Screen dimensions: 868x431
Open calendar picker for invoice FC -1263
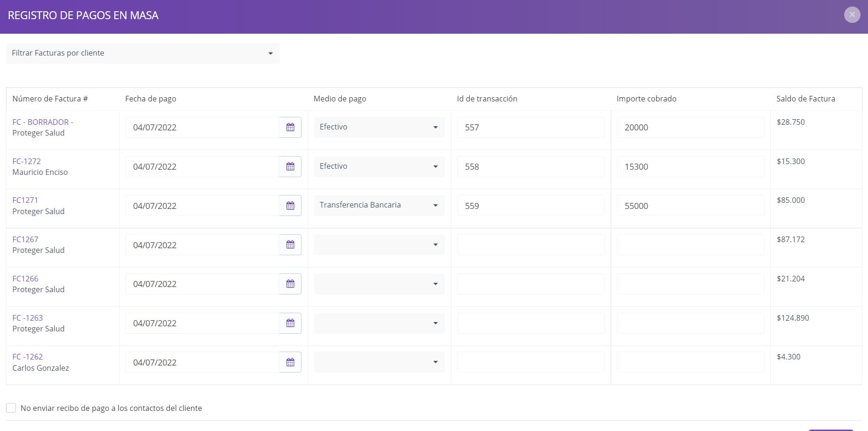(290, 323)
